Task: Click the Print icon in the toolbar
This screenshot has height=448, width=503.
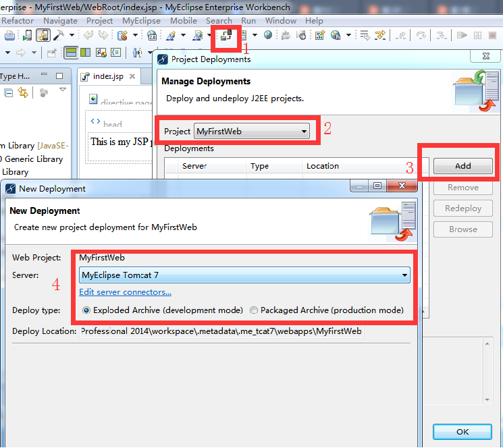Action: tap(9, 35)
